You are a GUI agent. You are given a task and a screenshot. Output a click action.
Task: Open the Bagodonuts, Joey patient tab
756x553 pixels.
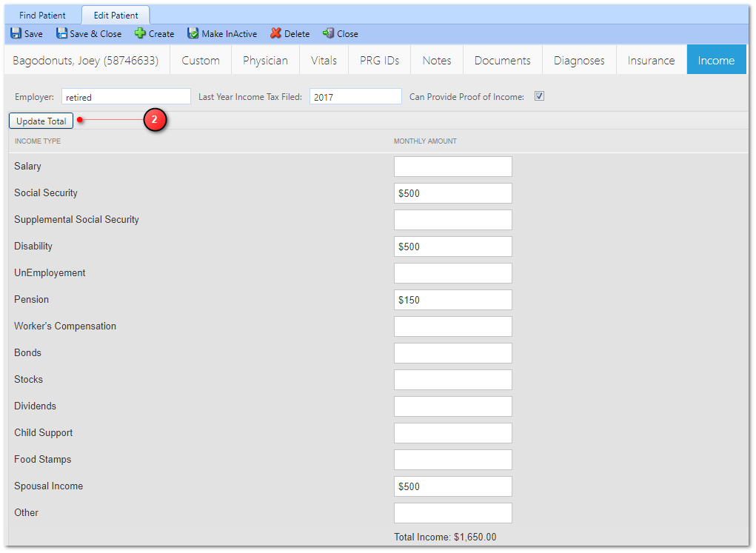click(x=86, y=60)
